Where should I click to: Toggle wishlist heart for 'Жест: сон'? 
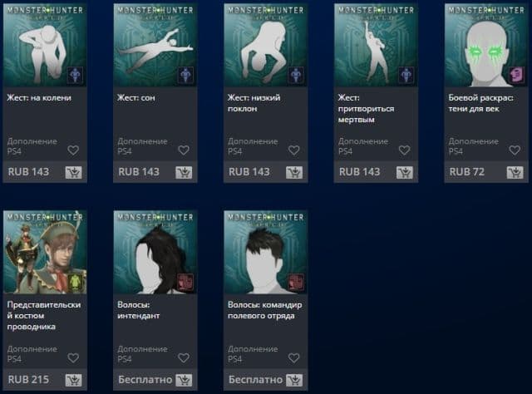tap(184, 150)
